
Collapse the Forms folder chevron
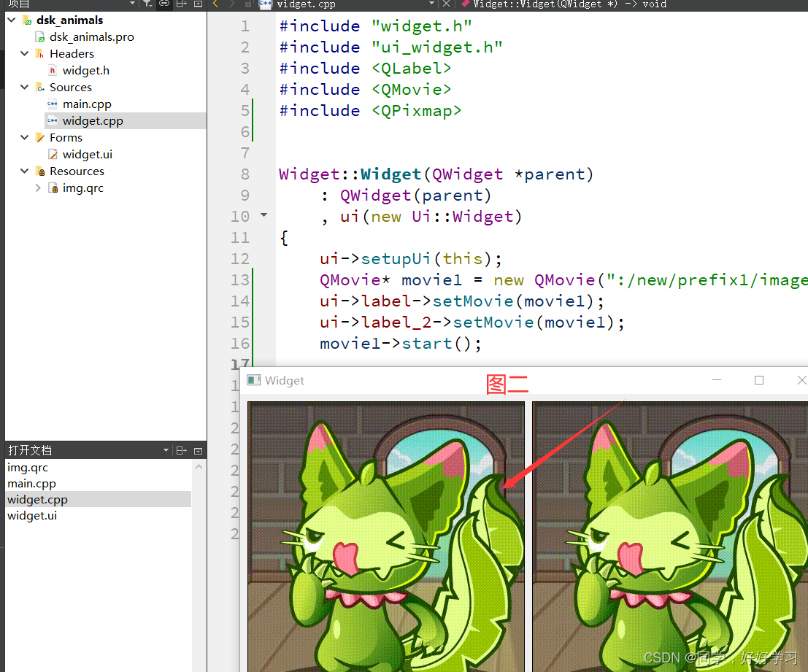click(x=24, y=137)
